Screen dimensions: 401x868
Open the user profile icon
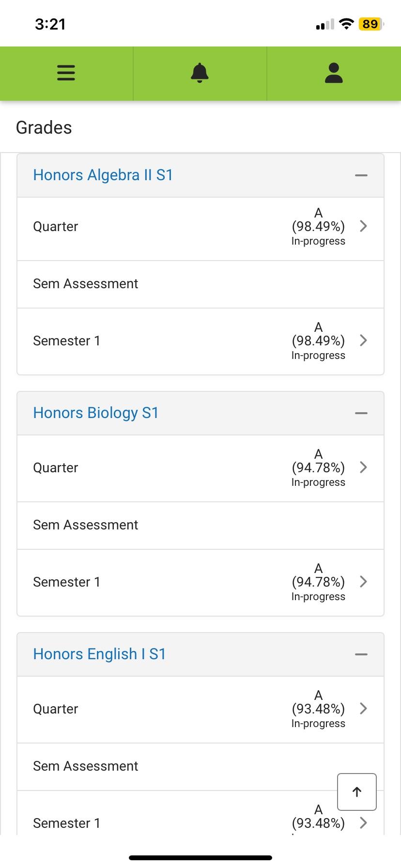coord(333,73)
